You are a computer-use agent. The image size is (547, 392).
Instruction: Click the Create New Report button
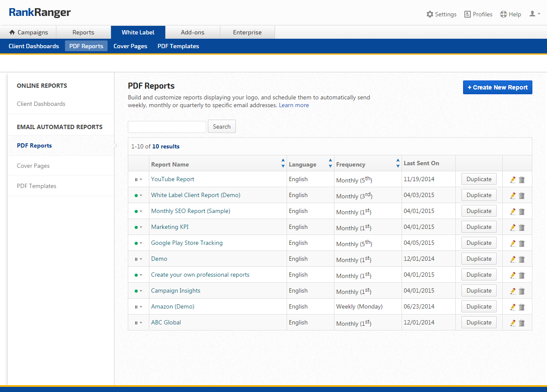point(497,87)
